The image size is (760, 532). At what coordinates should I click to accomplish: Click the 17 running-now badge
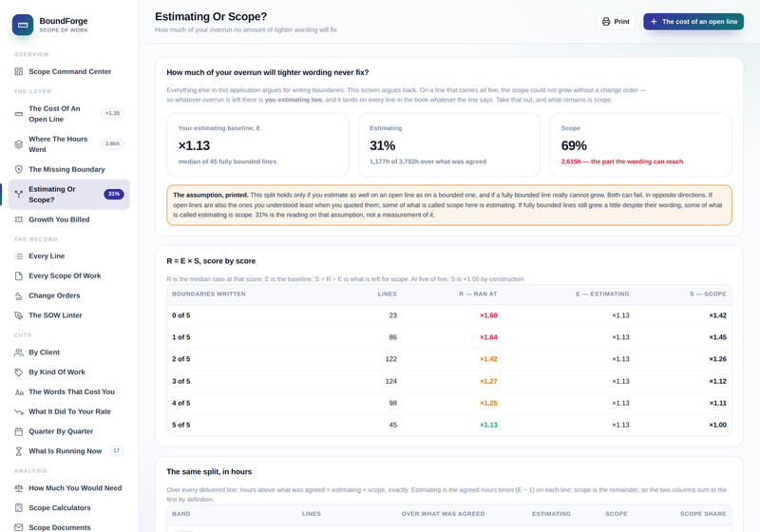coord(116,450)
